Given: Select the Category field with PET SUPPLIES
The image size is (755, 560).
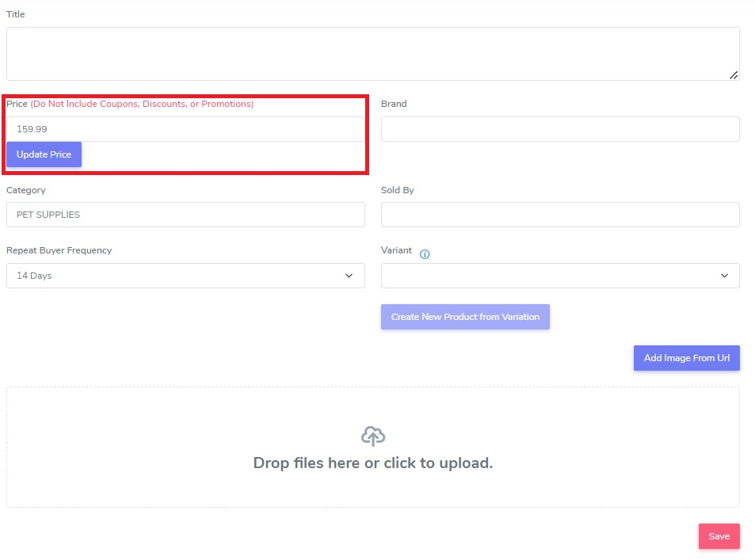Looking at the screenshot, I should tap(185, 215).
